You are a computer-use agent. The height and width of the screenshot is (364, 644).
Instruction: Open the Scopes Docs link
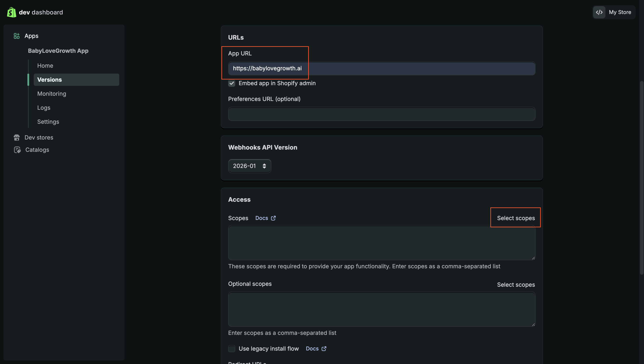click(262, 218)
